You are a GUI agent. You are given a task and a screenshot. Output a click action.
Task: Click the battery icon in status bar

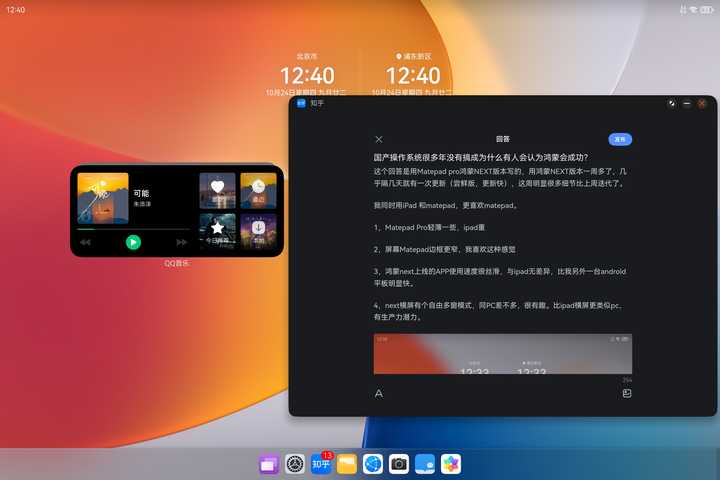coord(707,10)
